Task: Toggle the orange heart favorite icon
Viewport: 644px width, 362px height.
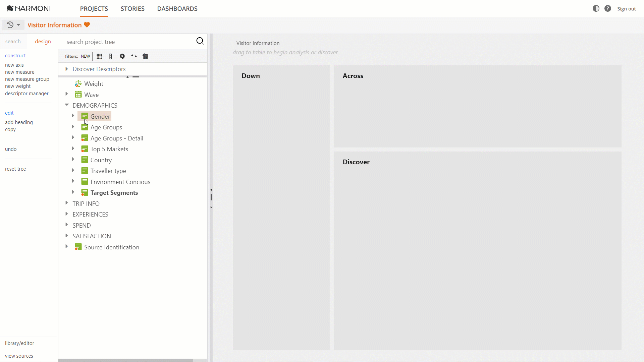Action: point(87,25)
